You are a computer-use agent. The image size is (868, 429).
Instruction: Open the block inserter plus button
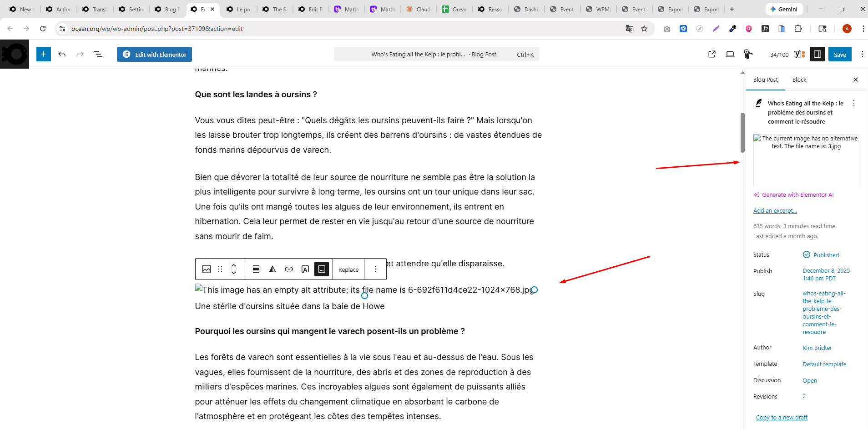44,55
